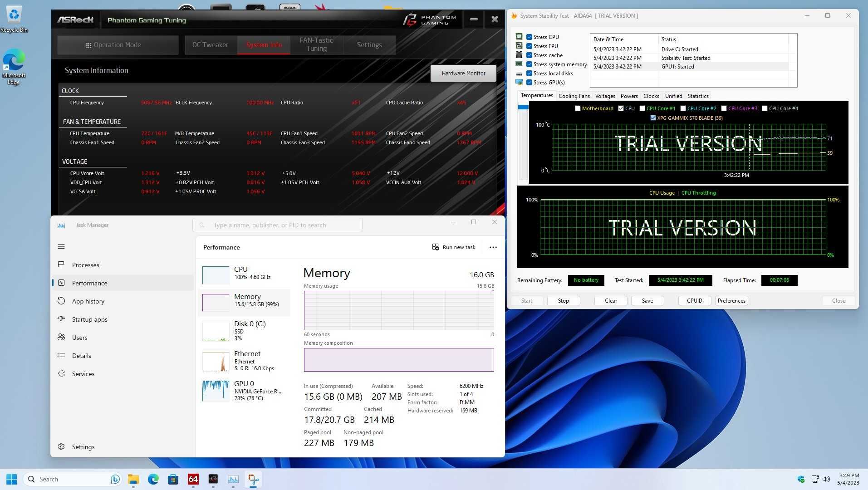Open the Task Manager hamburger menu
The height and width of the screenshot is (490, 868).
point(61,246)
